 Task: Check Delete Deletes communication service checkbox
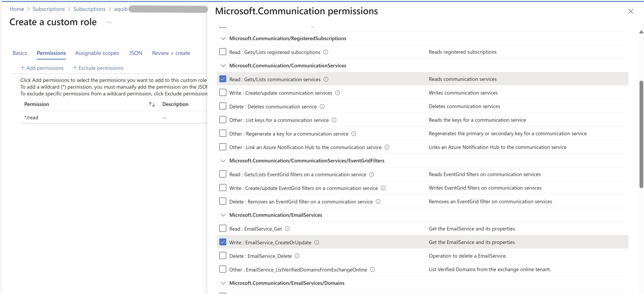click(222, 106)
